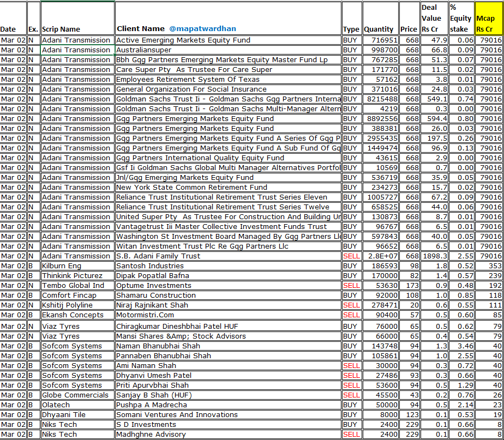The width and height of the screenshot is (504, 440).
Task: Select equity stake 3.46 cell
Action: pos(461,346)
